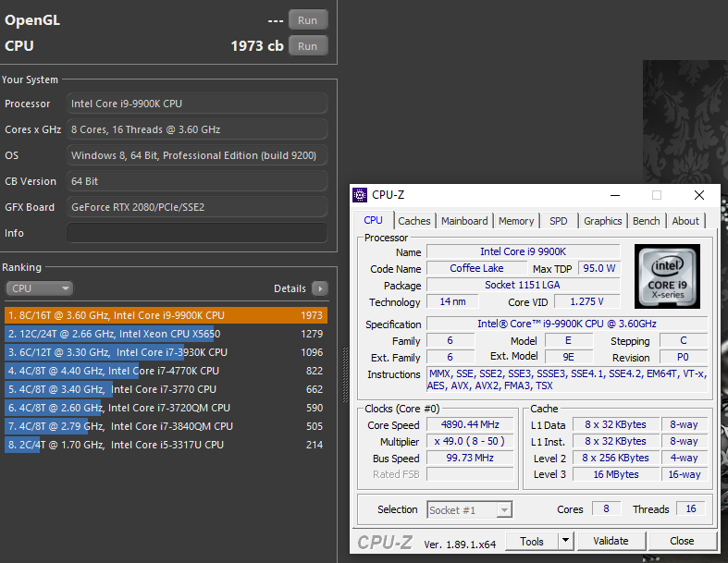
Task: Select ranking row 2 Intel Xeon CPU X5650
Action: pyautogui.click(x=166, y=334)
